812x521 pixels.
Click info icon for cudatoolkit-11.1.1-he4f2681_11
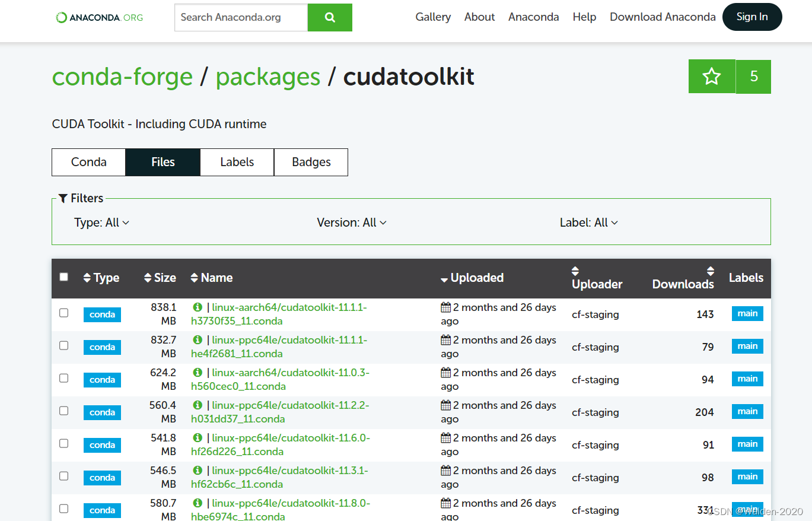point(198,340)
